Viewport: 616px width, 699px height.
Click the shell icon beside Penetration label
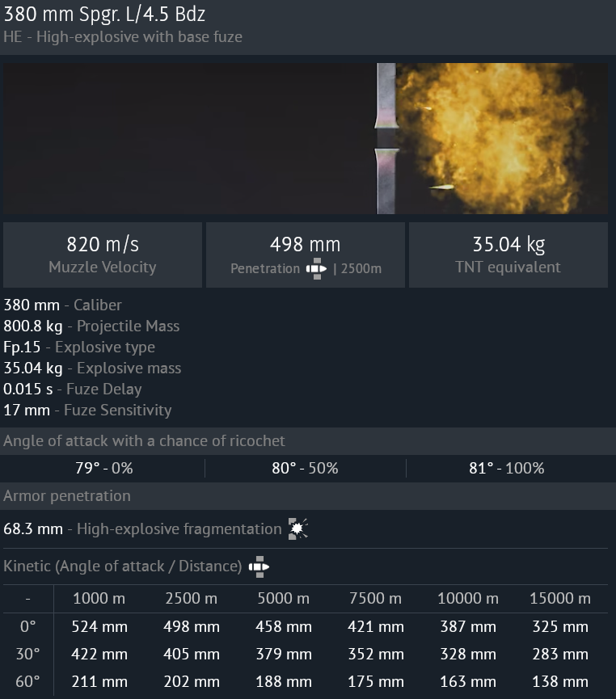316,269
